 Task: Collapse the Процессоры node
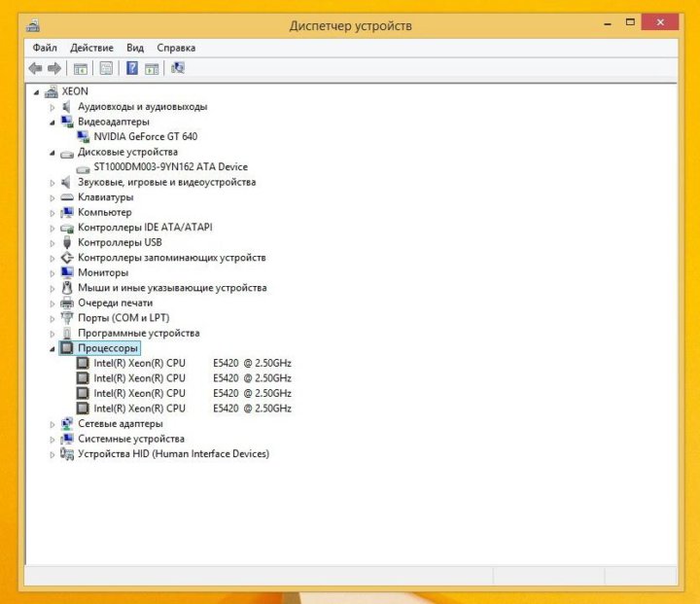coord(52,348)
